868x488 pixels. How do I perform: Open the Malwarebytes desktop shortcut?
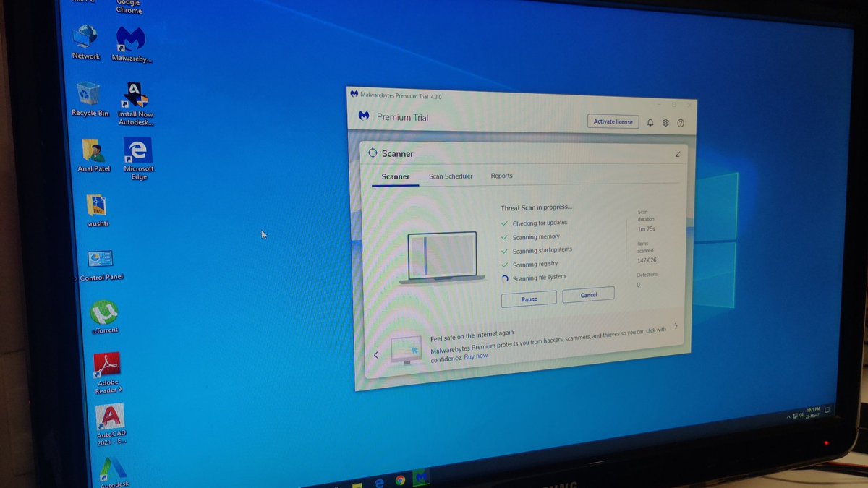(x=132, y=45)
